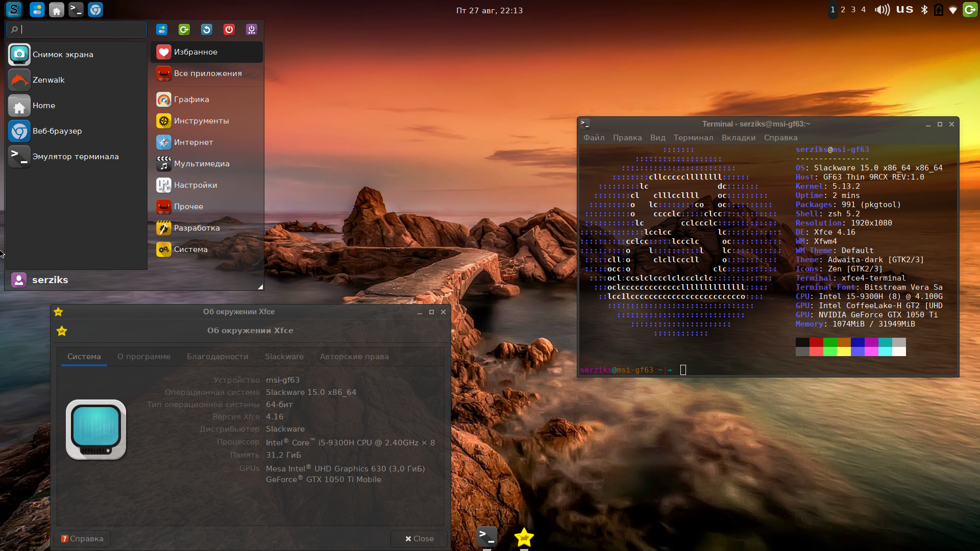Expand the Мультимедиа category
980x551 pixels.
tap(201, 164)
